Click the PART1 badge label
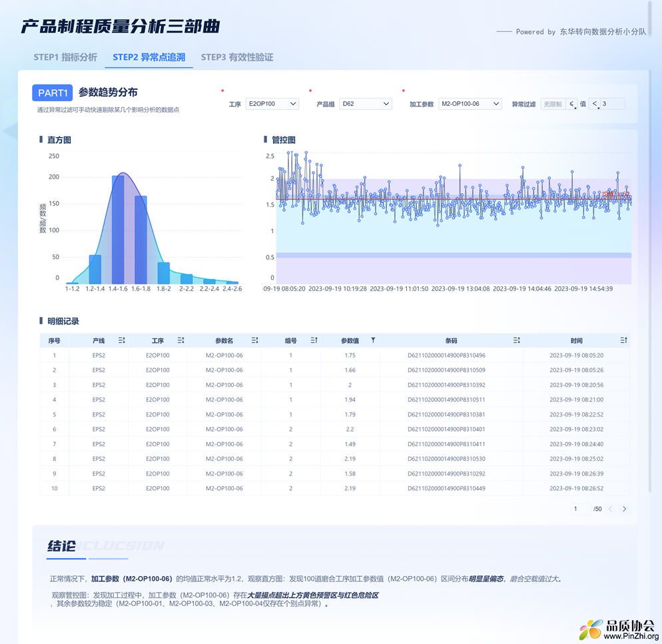This screenshot has height=644, width=662. coord(53,93)
